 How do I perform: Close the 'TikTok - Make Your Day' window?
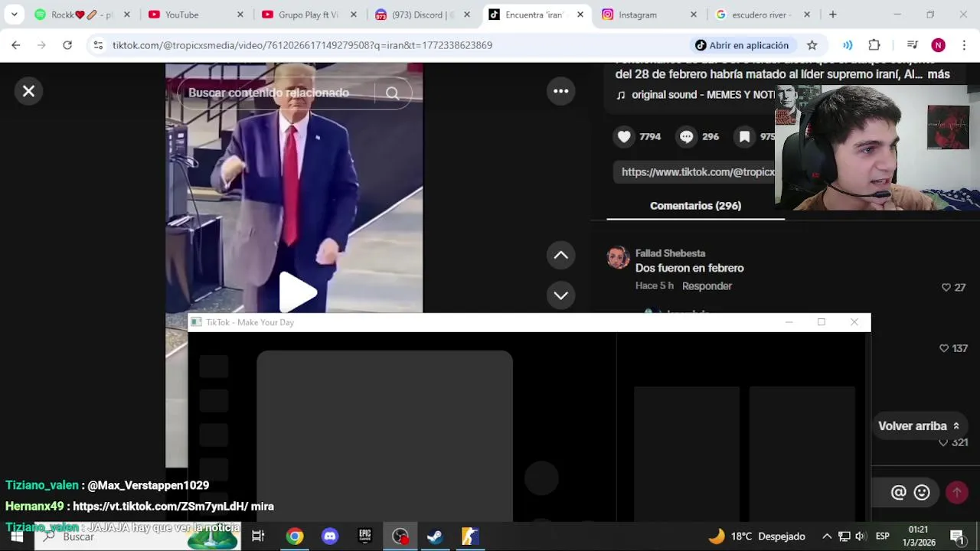(854, 322)
